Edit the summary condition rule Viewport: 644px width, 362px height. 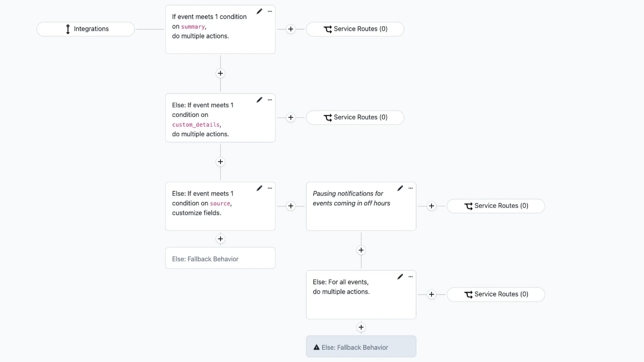click(259, 11)
